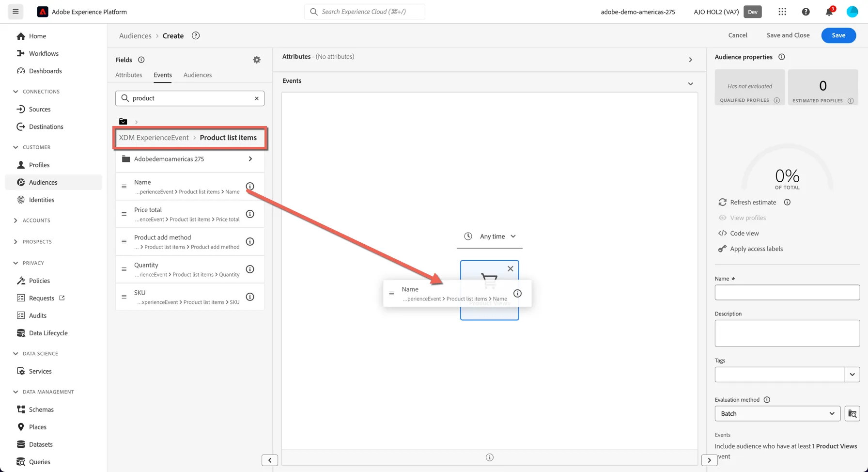Open the Tags dropdown arrow
868x472 pixels.
[x=852, y=375]
